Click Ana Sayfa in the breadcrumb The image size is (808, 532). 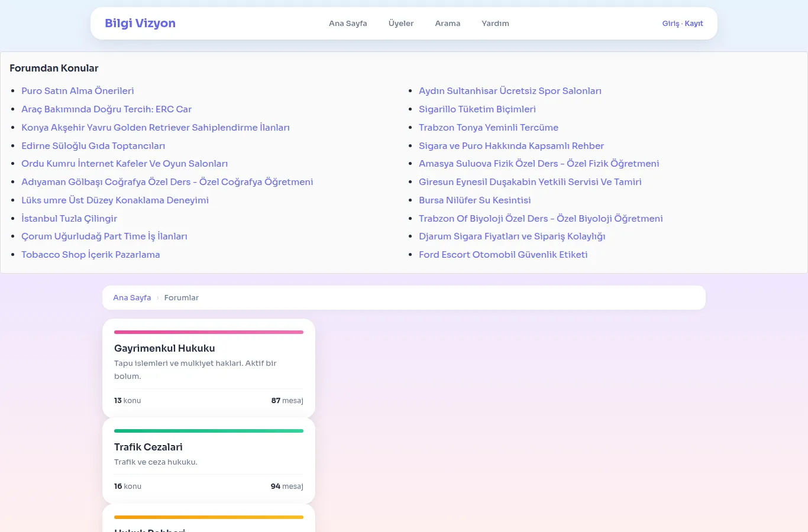[x=132, y=298]
